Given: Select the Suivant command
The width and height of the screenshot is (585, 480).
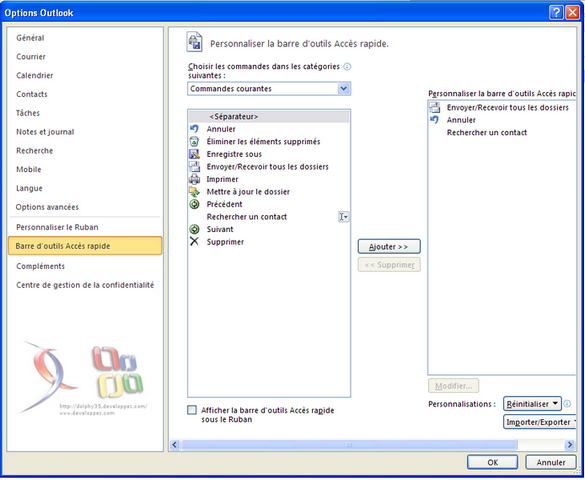Looking at the screenshot, I should pyautogui.click(x=269, y=229).
